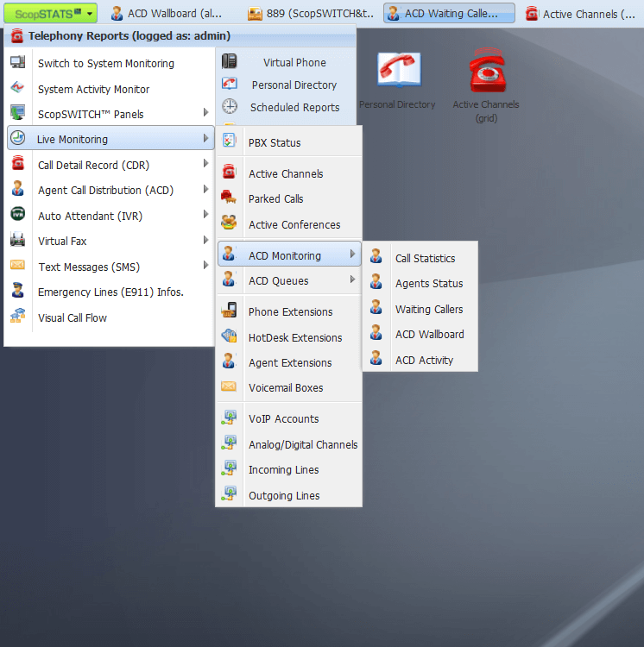This screenshot has width=644, height=647.
Task: Click the Parked Calls icon
Action: pyautogui.click(x=229, y=198)
